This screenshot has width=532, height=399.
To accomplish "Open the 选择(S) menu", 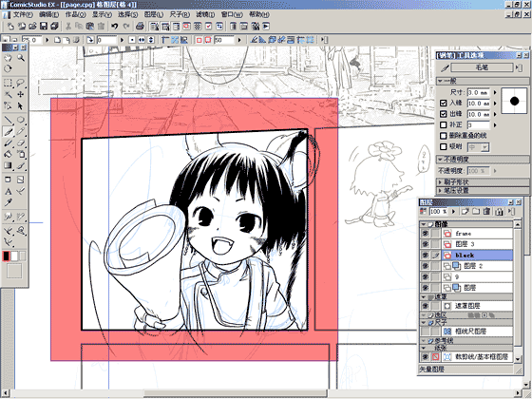I will click(x=128, y=14).
